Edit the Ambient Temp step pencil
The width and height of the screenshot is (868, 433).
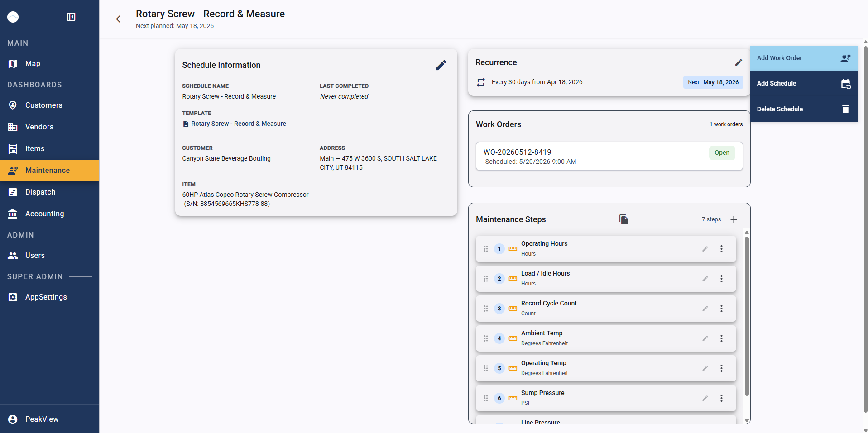click(705, 338)
